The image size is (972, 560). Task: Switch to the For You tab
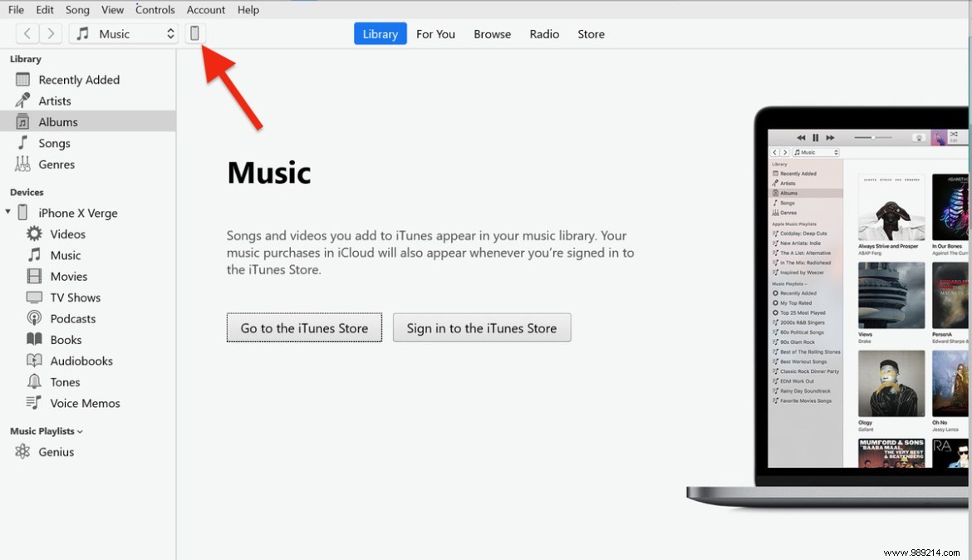435,34
